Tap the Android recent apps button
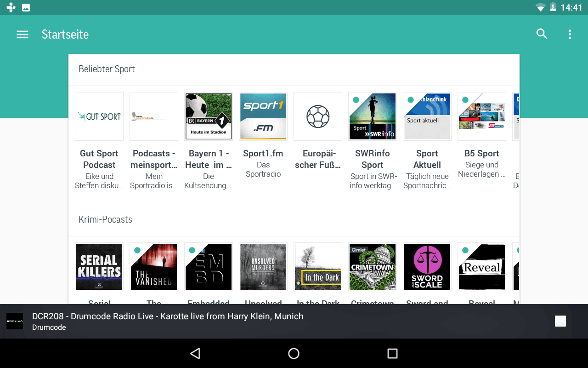The image size is (588, 368). (392, 353)
